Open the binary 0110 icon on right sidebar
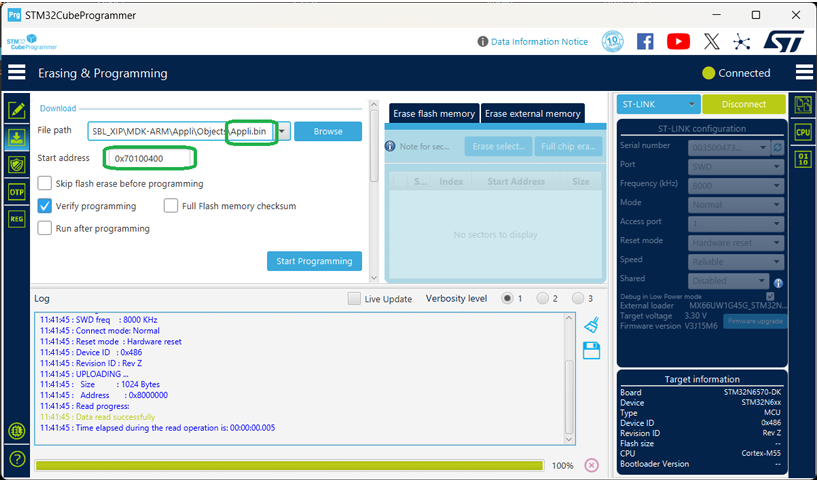The image size is (818, 483). (803, 159)
